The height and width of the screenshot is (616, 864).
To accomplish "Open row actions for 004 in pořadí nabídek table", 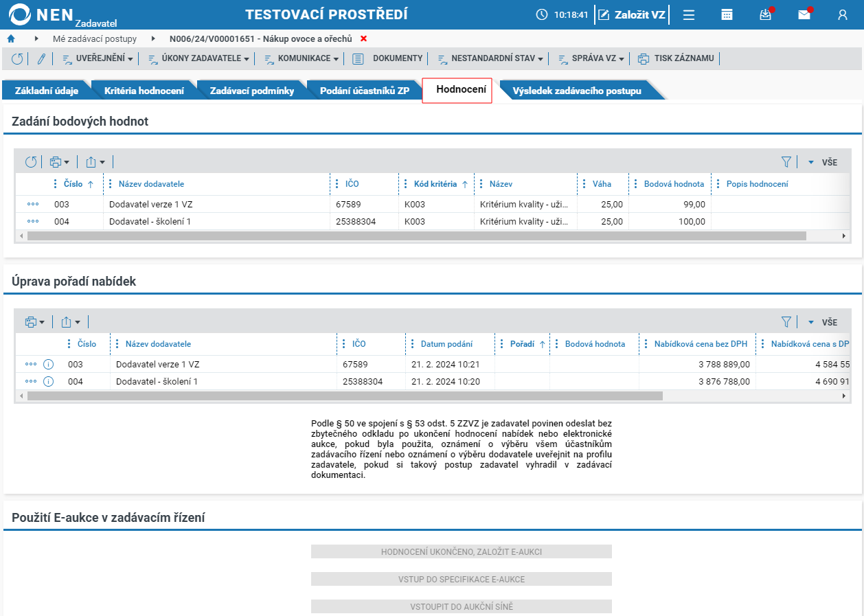I will click(31, 381).
